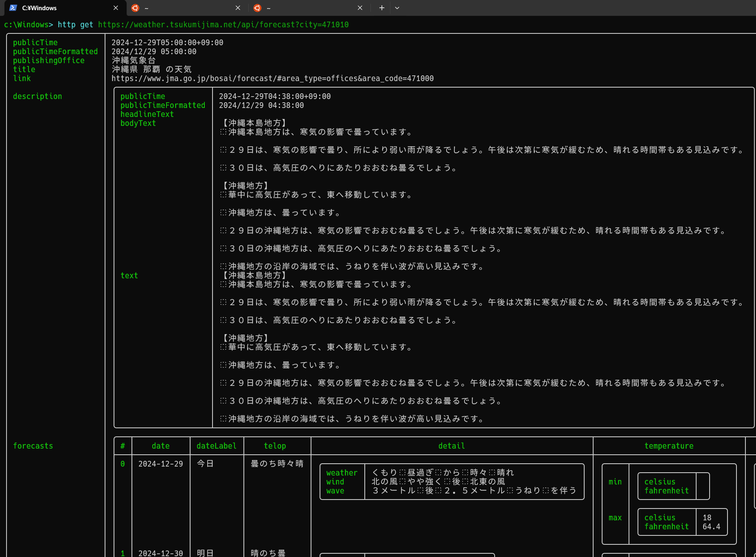This screenshot has height=557, width=756.
Task: Close the middle Ubuntu tab
Action: point(238,8)
